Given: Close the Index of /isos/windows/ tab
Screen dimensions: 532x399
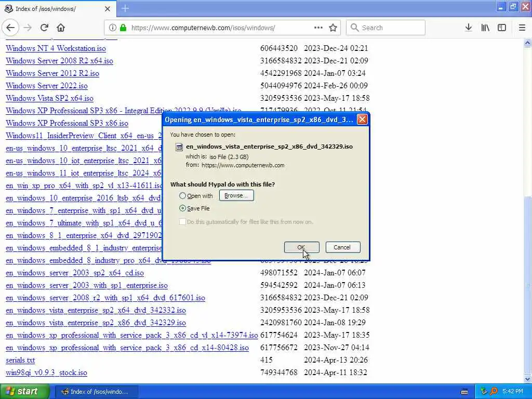Looking at the screenshot, I should 108,9.
